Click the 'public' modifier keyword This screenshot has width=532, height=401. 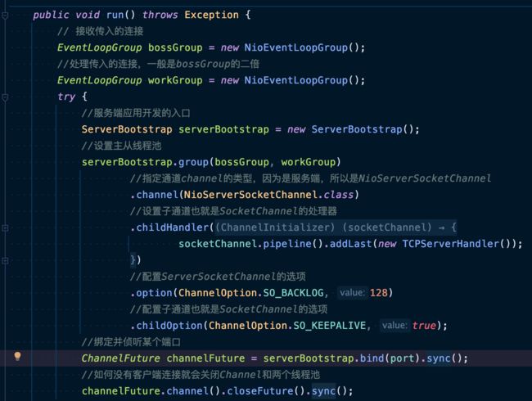click(x=51, y=15)
